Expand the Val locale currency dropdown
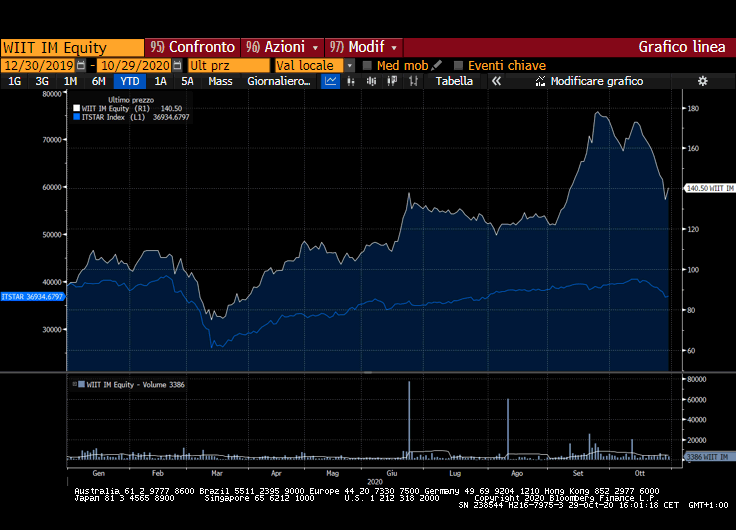This screenshot has height=530, width=736. click(x=350, y=65)
